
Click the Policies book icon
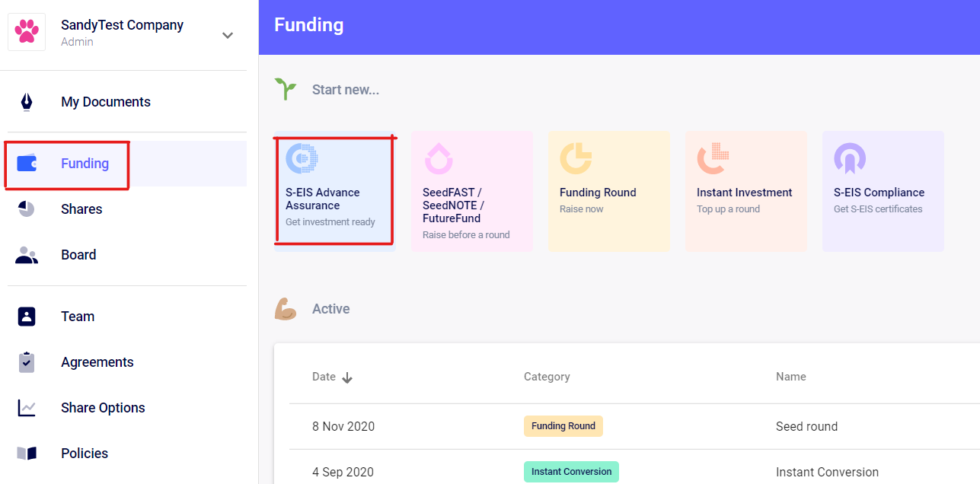27,454
